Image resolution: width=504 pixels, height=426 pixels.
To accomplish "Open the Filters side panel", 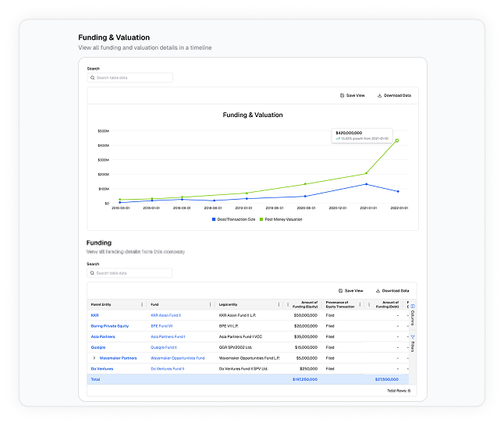I will point(412,344).
